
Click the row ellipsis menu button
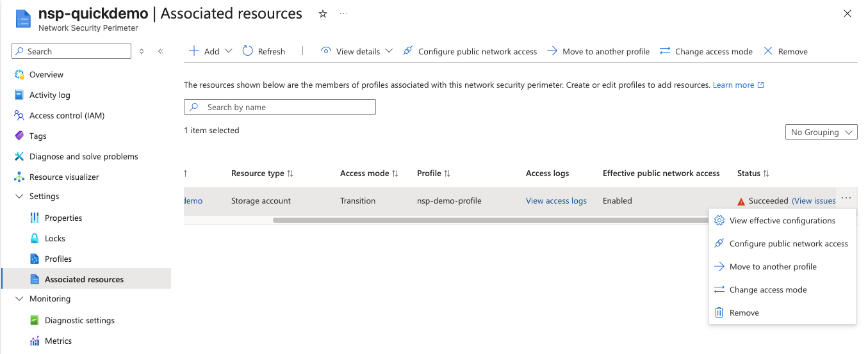846,199
